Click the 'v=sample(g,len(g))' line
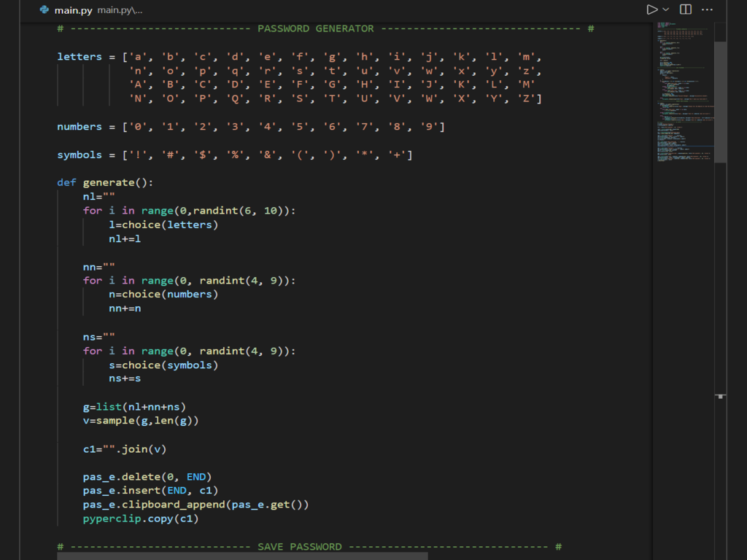Screen dimensions: 747x560 (x=140, y=421)
